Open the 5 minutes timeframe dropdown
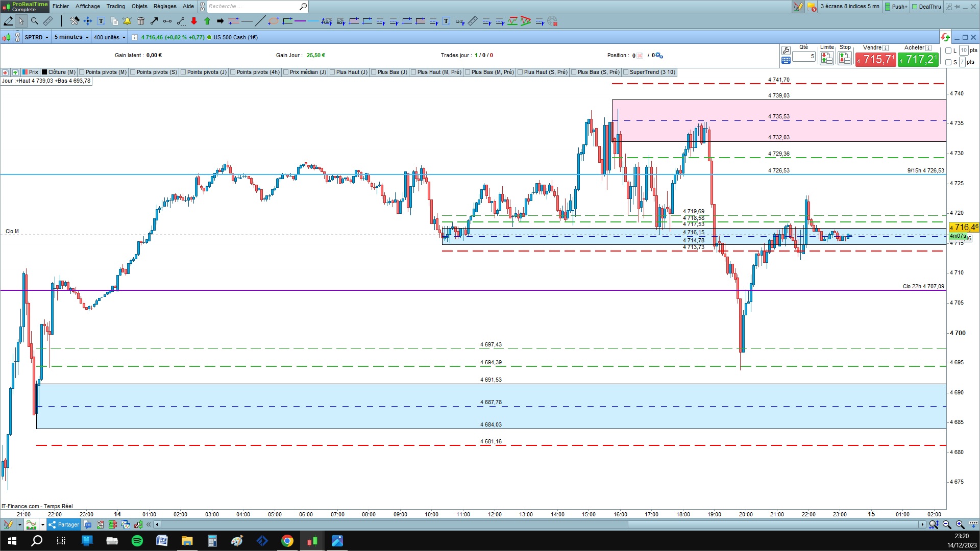Image resolution: width=980 pixels, height=551 pixels. (71, 37)
